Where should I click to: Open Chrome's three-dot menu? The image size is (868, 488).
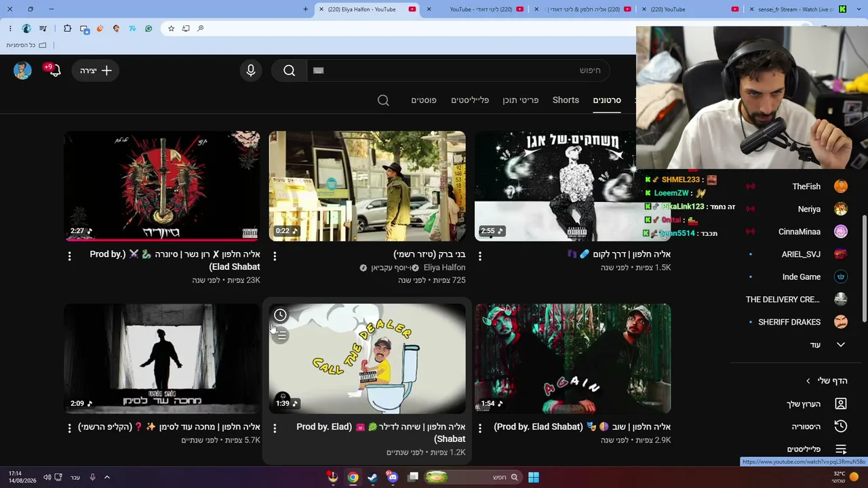(10, 28)
